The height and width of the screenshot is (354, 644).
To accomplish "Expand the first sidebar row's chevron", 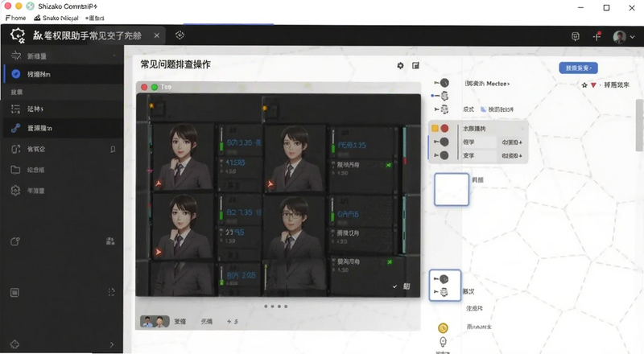I will click(x=114, y=56).
